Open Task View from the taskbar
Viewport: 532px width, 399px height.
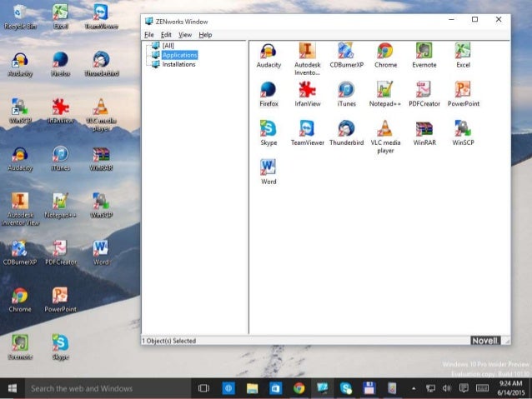[x=203, y=388]
